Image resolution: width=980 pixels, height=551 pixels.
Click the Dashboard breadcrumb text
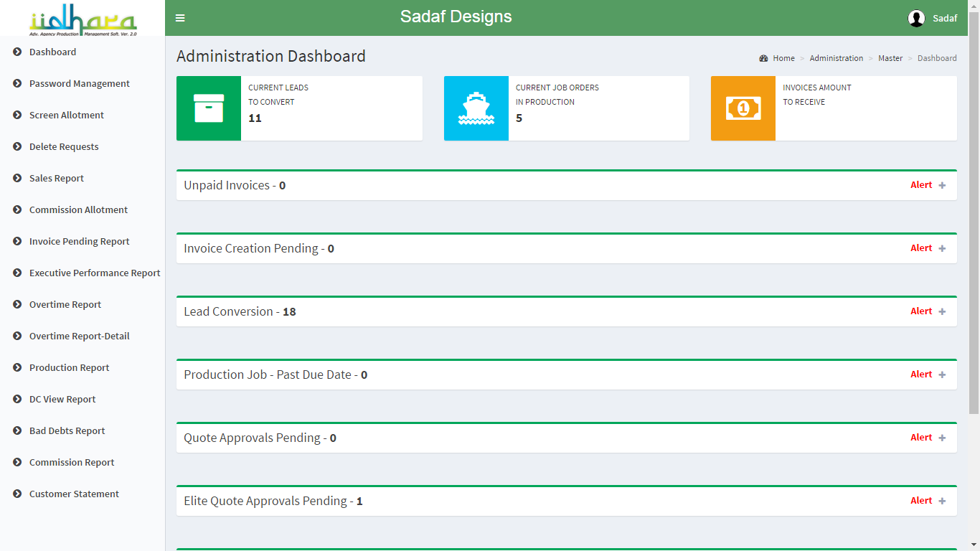coord(937,58)
